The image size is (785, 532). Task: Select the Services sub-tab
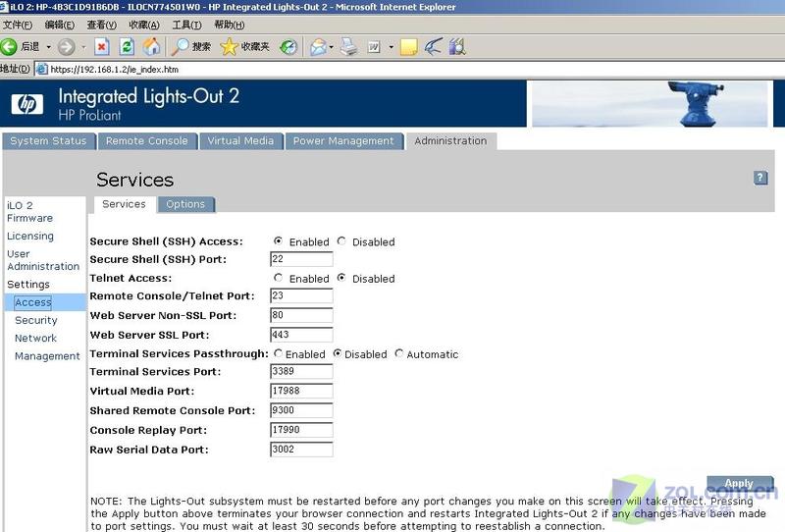(124, 204)
